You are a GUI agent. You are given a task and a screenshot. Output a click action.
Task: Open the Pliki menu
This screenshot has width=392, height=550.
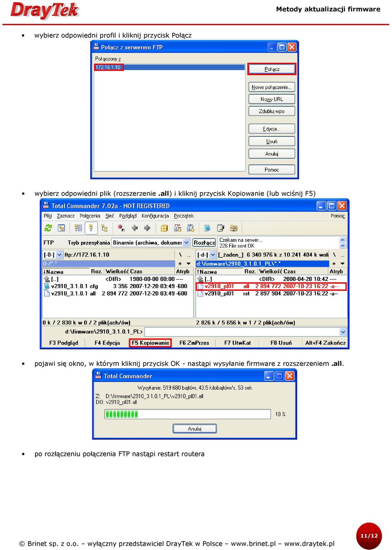pyautogui.click(x=48, y=216)
